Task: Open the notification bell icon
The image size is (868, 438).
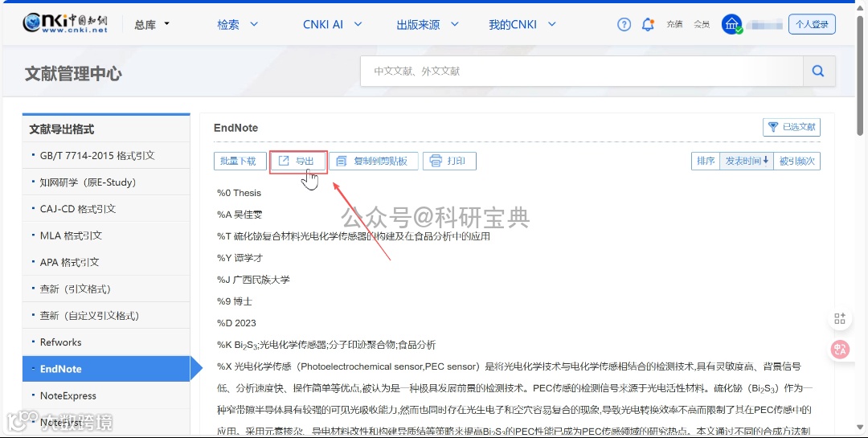Action: tap(648, 24)
